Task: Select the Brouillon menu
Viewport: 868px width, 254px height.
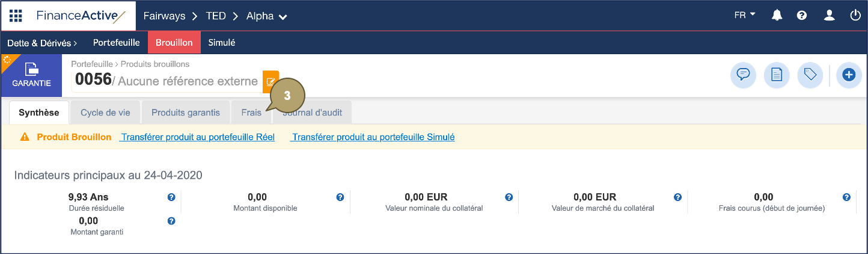Action: [174, 43]
